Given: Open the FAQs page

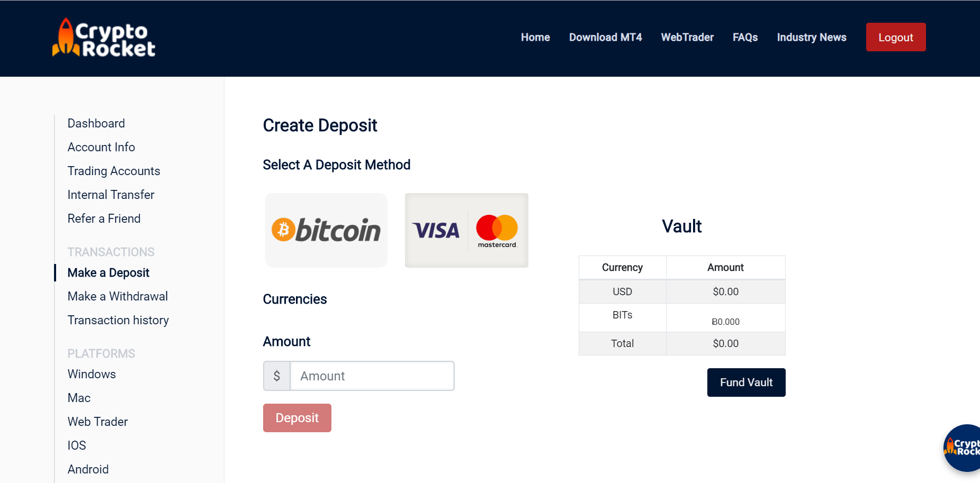Looking at the screenshot, I should coord(745,37).
